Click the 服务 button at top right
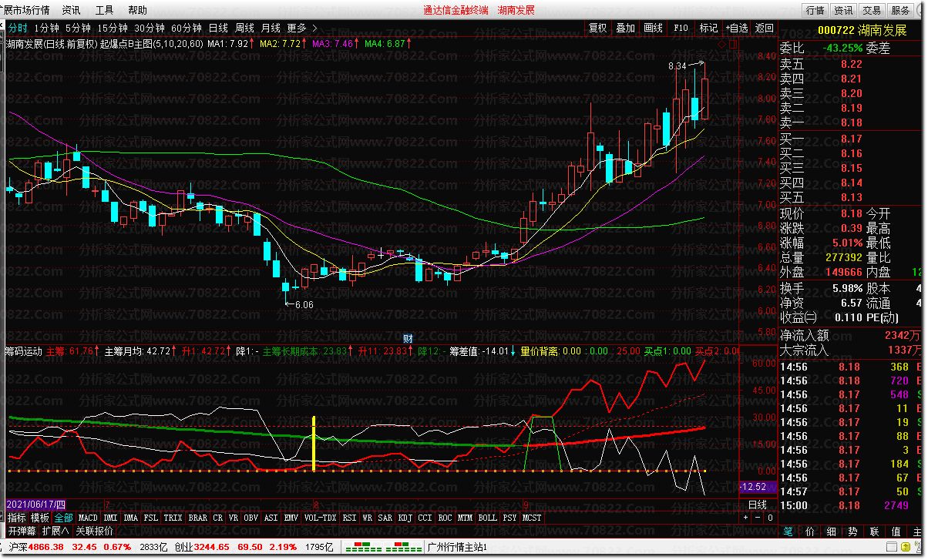This screenshot has height=560, width=928. pyautogui.click(x=900, y=10)
